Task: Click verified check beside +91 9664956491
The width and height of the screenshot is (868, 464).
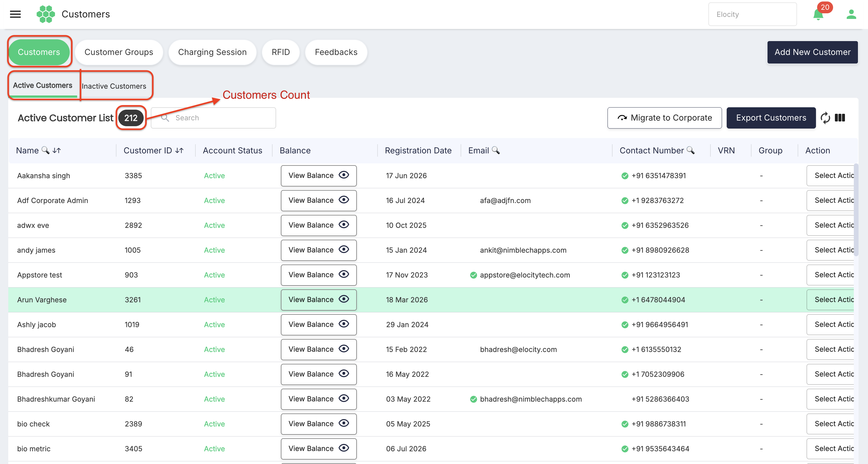Action: (625, 325)
